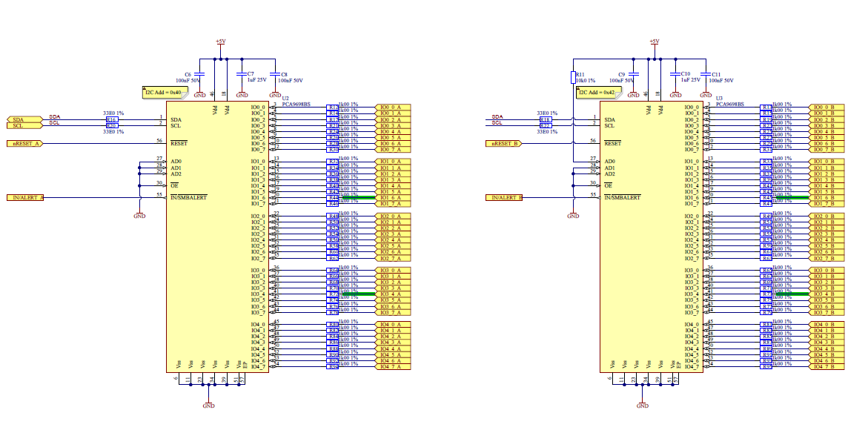Select the IO0_7_A port
This screenshot has height=433, width=868.
point(393,150)
